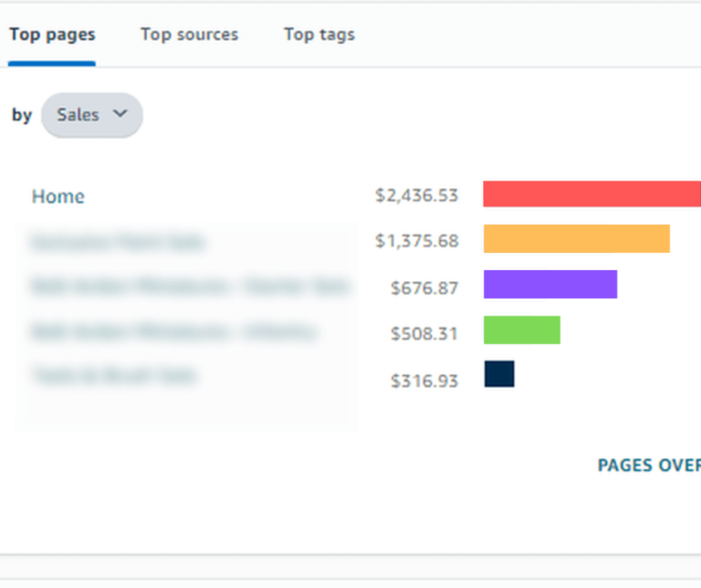This screenshot has width=701, height=588.
Task: Click the $2,436.53 sales amount
Action: [x=416, y=195]
